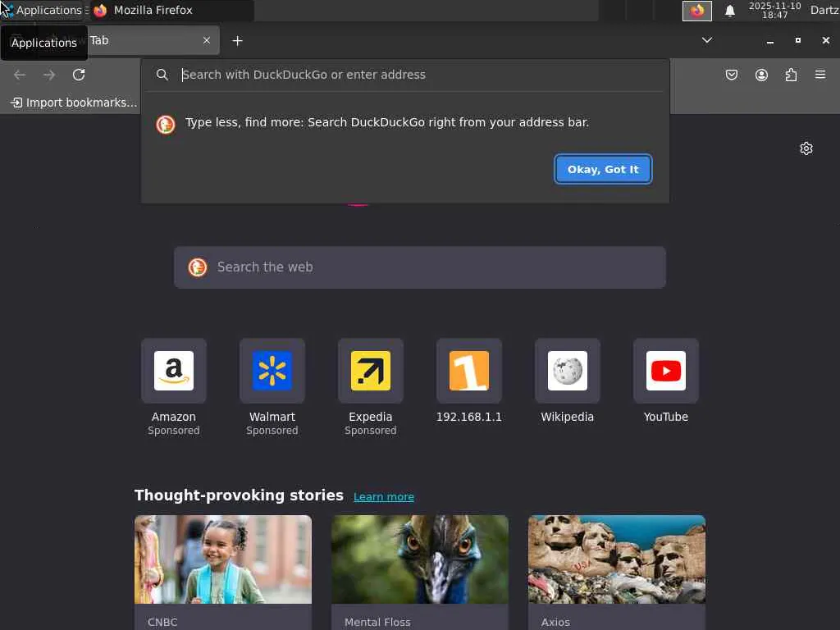
Task: Click DuckDuckGo icon in web search box
Action: click(x=198, y=267)
